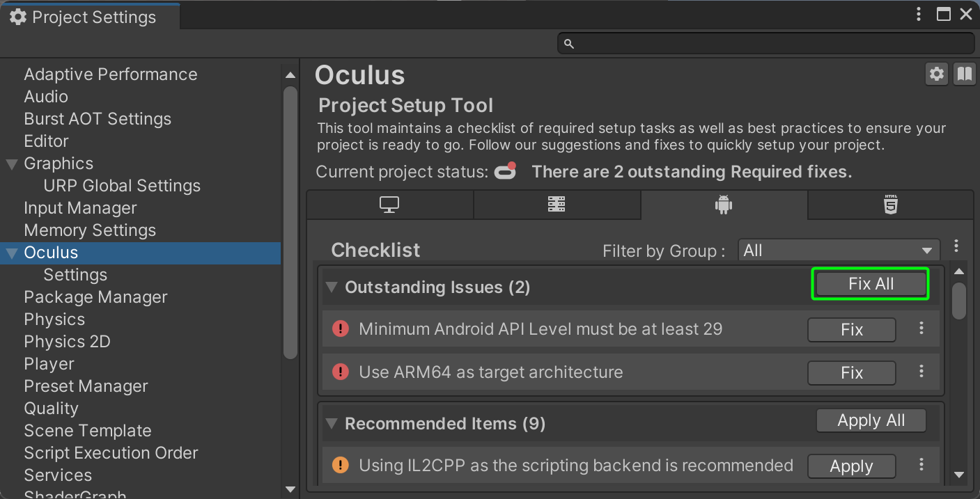Open options menu for IL2CPP recommendation
This screenshot has height=499, width=980.
(x=921, y=465)
